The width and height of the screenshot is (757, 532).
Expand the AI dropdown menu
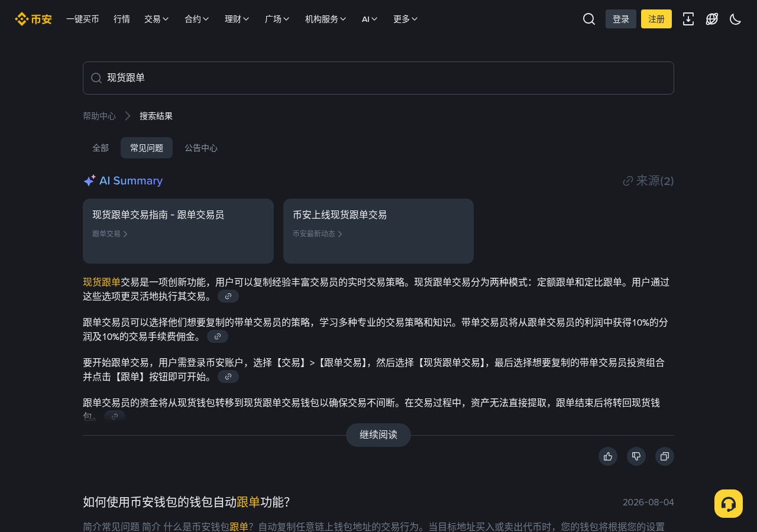coord(370,19)
